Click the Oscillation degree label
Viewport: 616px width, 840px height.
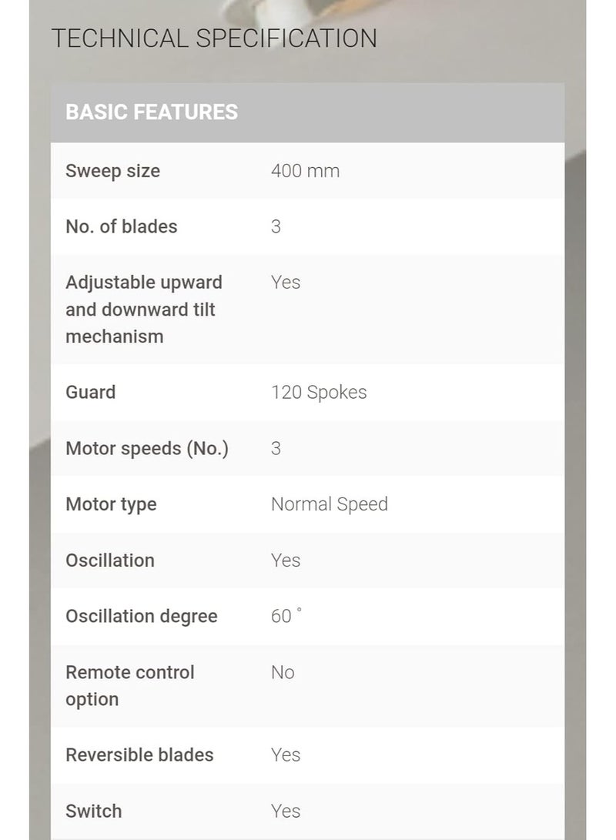click(142, 617)
